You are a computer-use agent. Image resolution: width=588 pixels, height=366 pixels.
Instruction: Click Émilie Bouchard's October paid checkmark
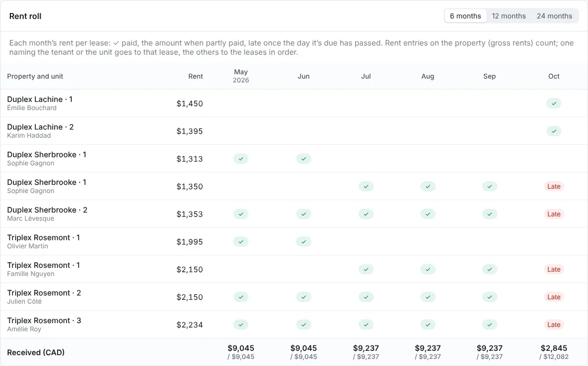coord(554,104)
